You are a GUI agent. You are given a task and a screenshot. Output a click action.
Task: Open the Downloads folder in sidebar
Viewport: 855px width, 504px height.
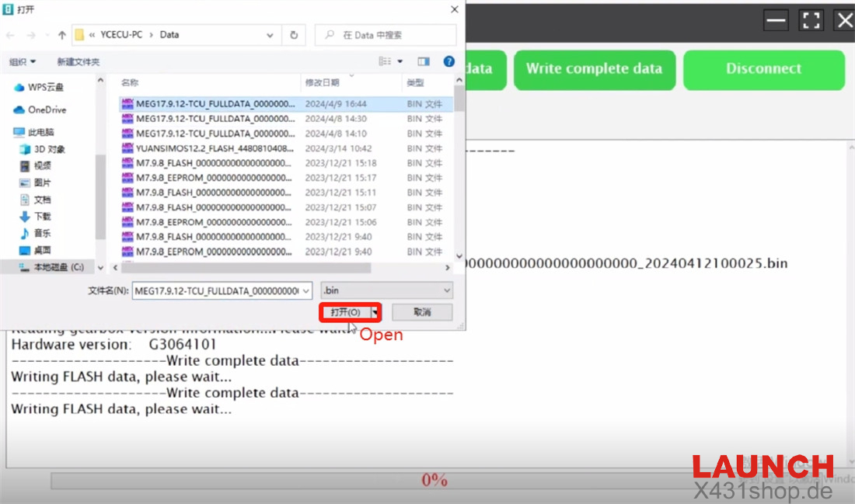(x=42, y=217)
